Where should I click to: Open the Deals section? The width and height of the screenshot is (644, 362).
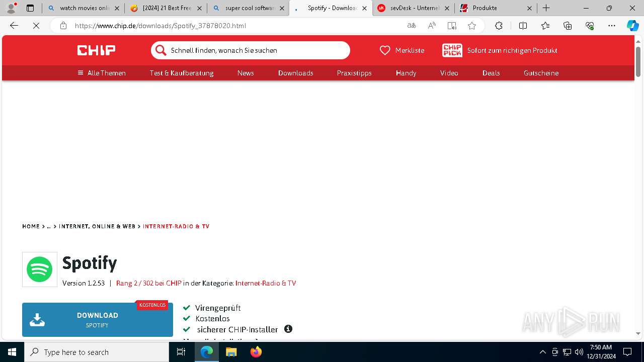491,73
